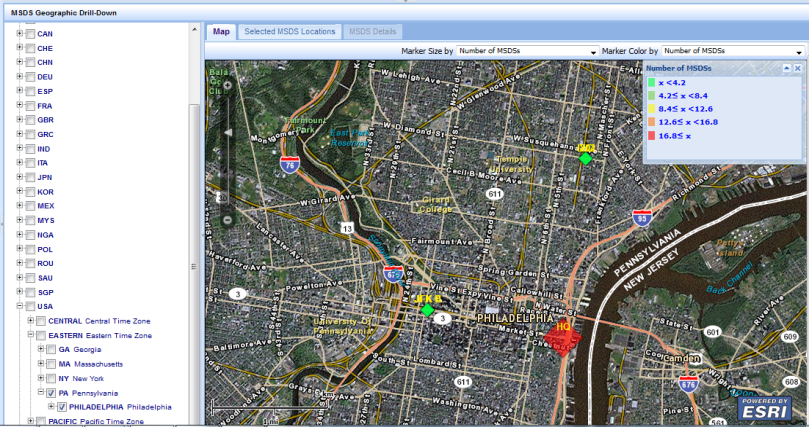Open the Selected MSDS Locations tab
The image size is (809, 427).
(289, 31)
